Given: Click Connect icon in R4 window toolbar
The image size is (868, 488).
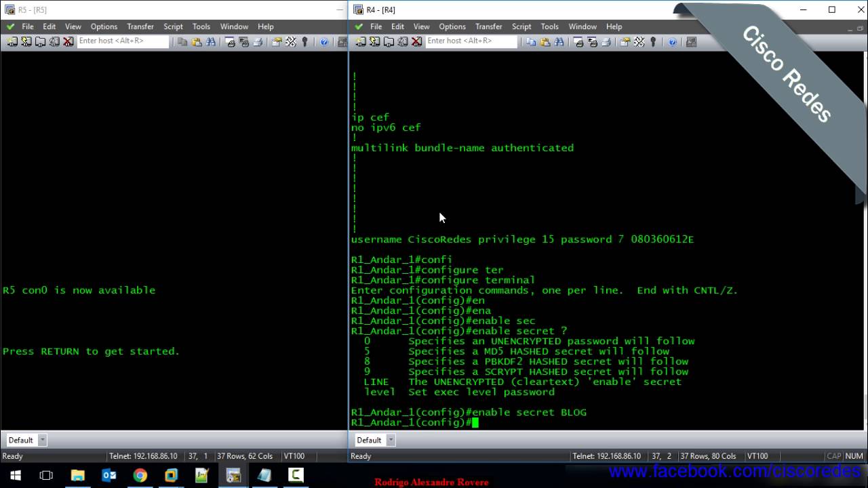Looking at the screenshot, I should click(x=361, y=41).
